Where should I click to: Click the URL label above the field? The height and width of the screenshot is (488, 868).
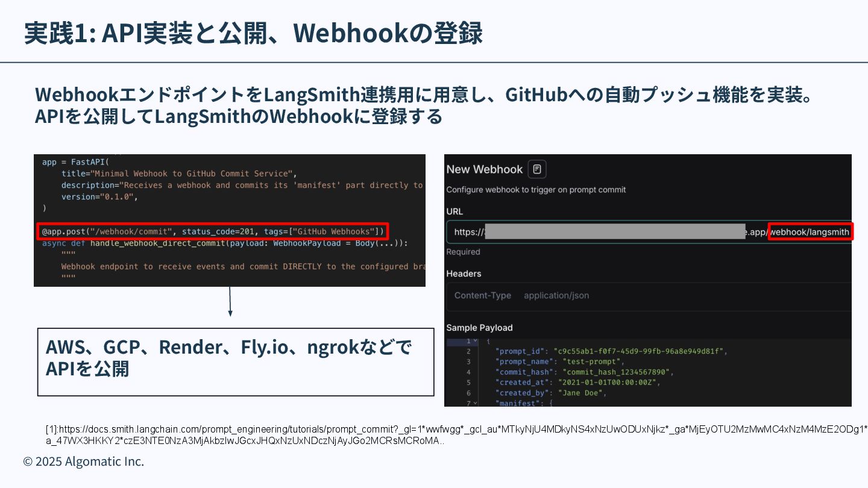454,211
